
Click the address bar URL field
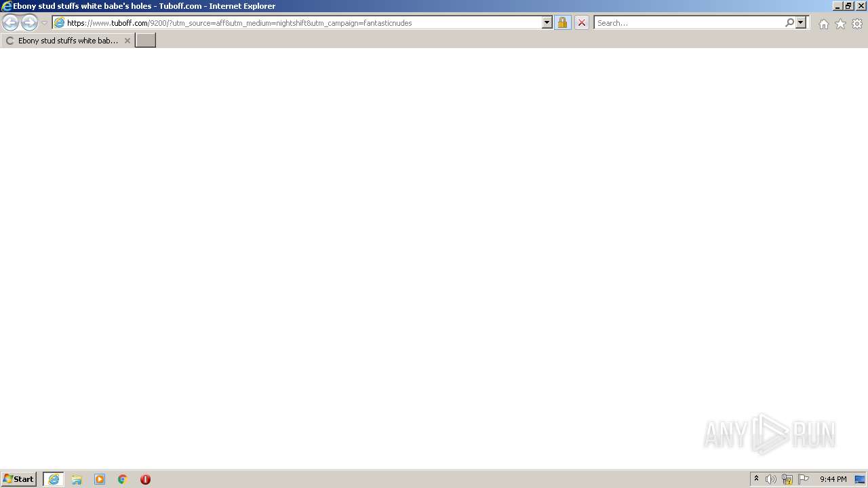297,23
